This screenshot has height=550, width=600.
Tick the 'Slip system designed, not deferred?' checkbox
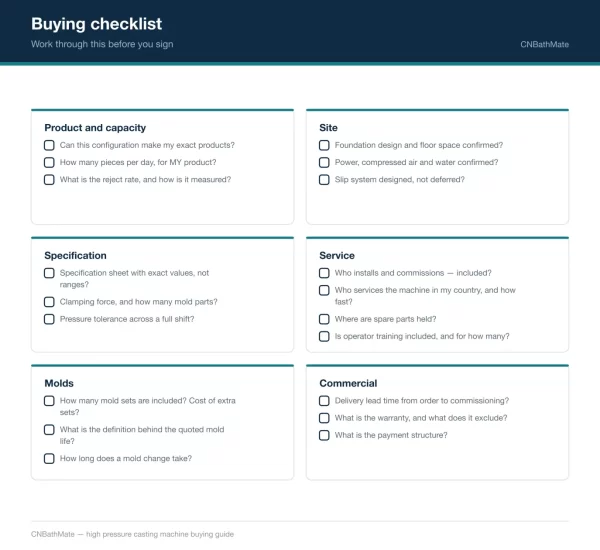(x=324, y=180)
